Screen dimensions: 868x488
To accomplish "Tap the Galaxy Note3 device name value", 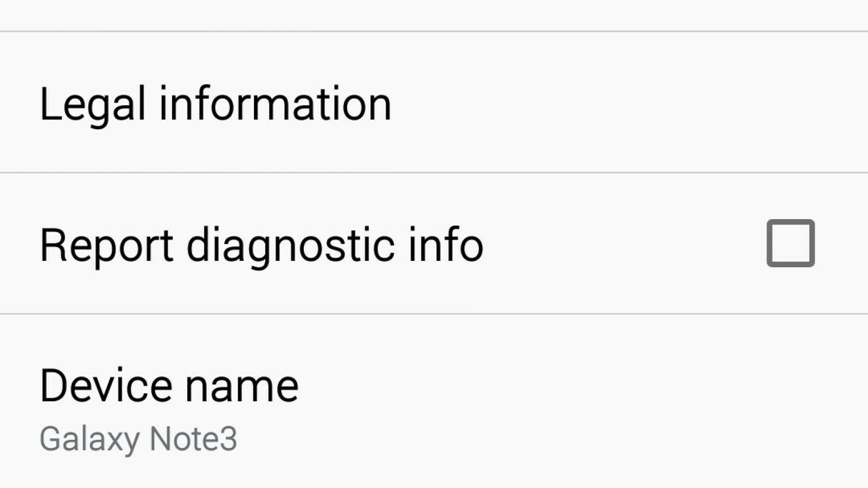I will pos(138,439).
